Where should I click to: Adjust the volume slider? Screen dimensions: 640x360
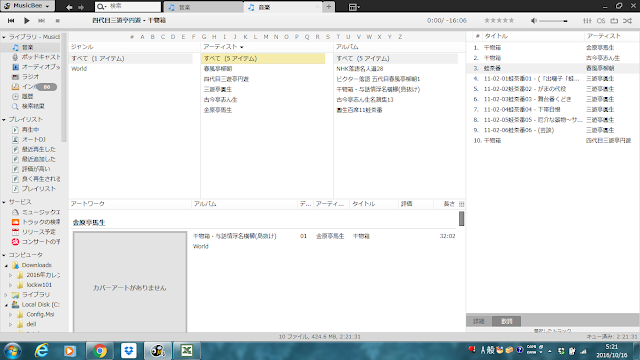pyautogui.click(x=553, y=21)
